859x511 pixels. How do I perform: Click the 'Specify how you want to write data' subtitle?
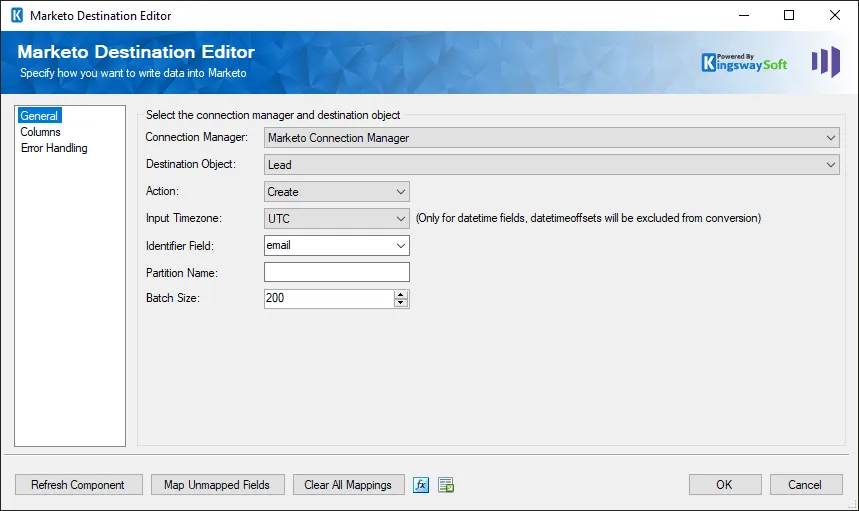[x=133, y=73]
